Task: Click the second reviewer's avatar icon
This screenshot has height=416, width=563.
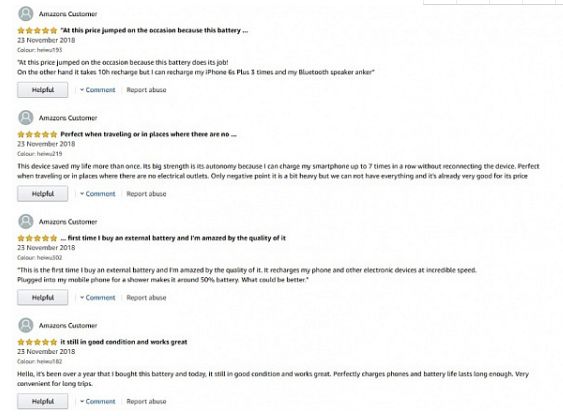Action: click(x=26, y=118)
